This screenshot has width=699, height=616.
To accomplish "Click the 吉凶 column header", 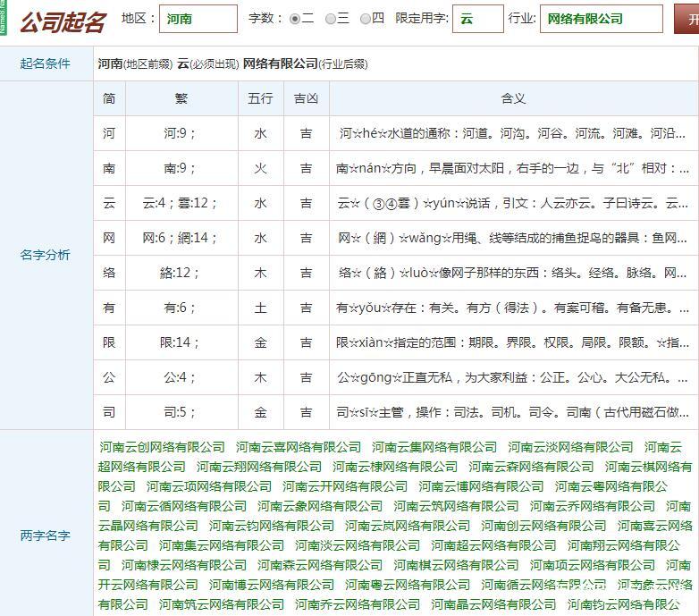I will click(x=307, y=98).
